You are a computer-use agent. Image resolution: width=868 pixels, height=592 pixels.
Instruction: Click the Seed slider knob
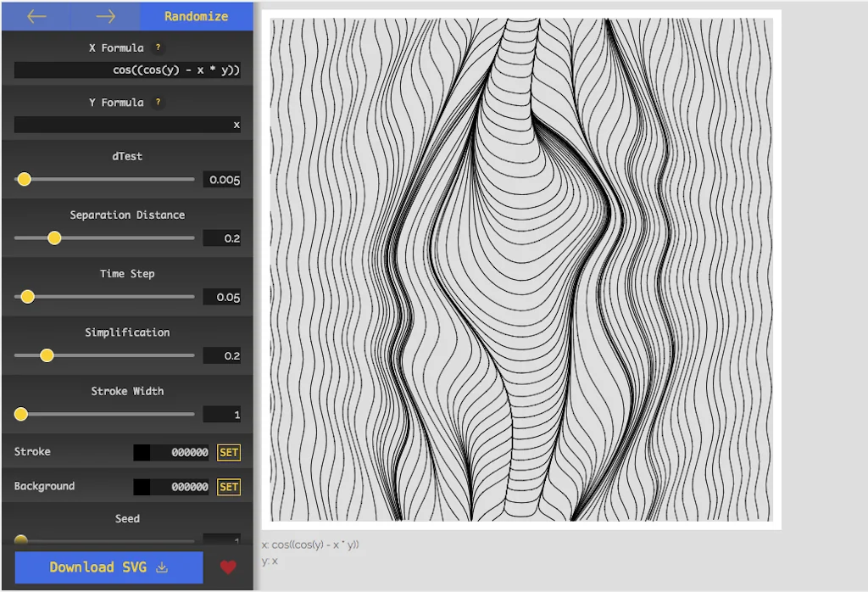tap(19, 539)
